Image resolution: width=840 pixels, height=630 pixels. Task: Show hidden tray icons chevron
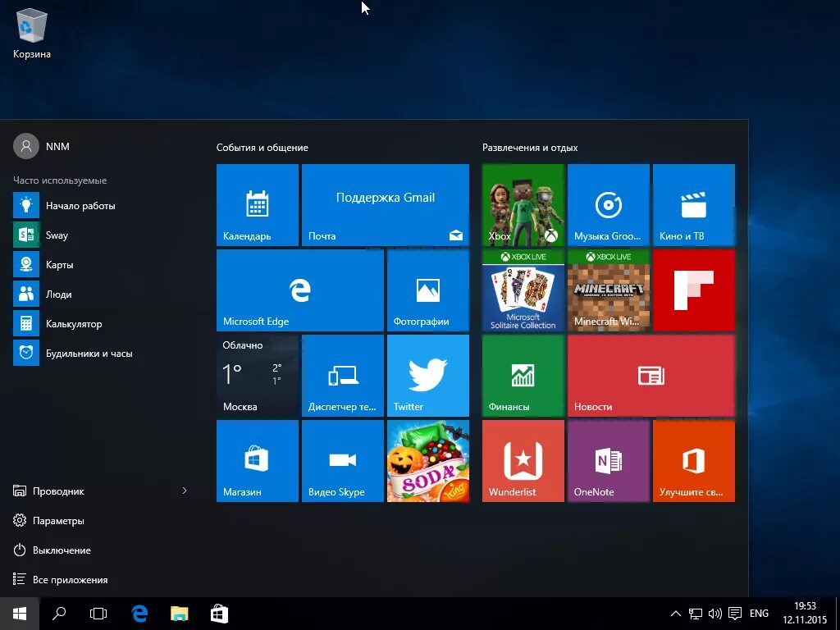point(676,614)
